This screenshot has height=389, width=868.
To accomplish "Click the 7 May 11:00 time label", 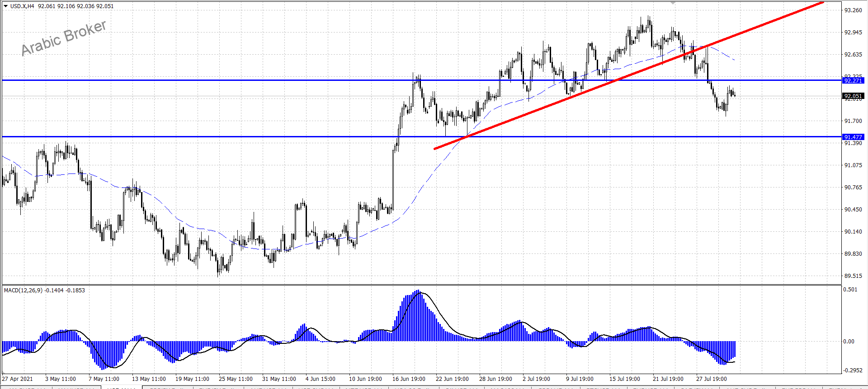I will tap(104, 379).
